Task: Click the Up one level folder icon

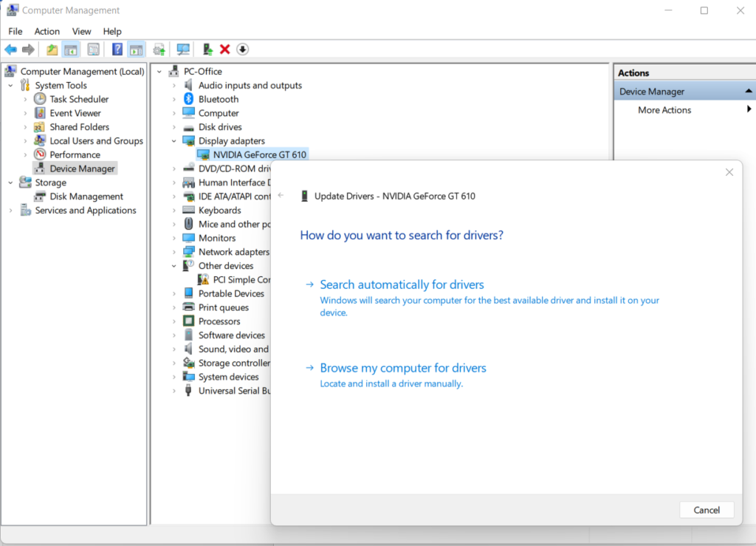Action: [x=52, y=50]
